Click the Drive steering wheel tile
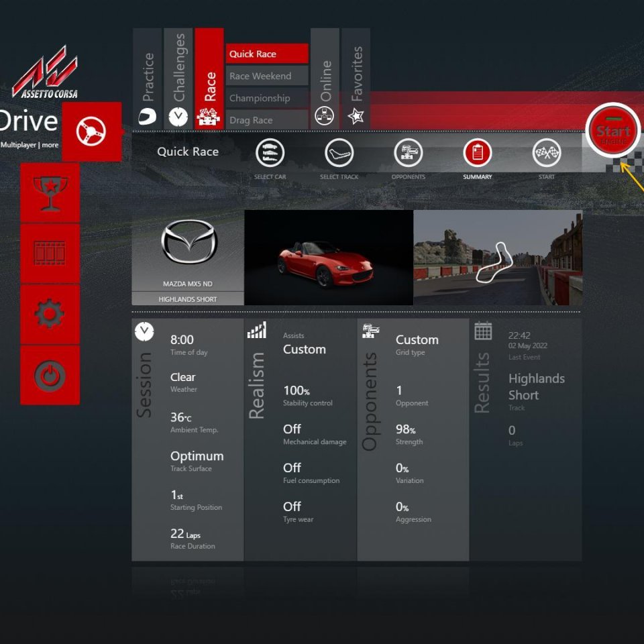This screenshot has width=644, height=644. tap(92, 131)
